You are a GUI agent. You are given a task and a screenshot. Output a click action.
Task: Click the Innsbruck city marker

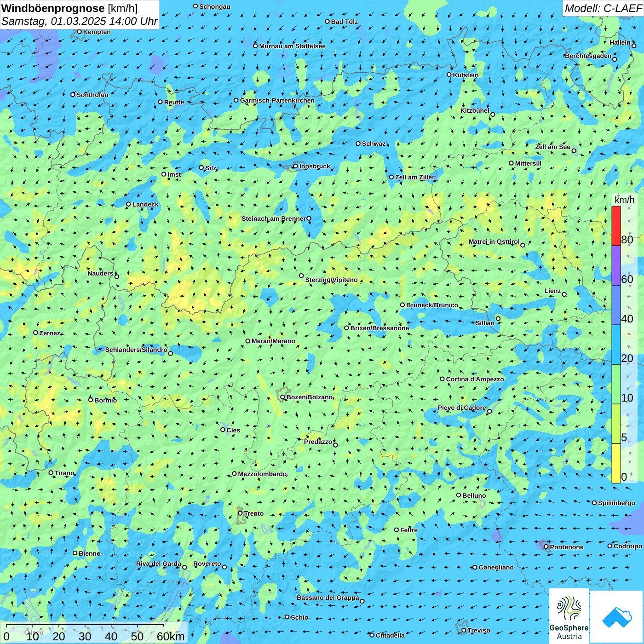coord(295,166)
